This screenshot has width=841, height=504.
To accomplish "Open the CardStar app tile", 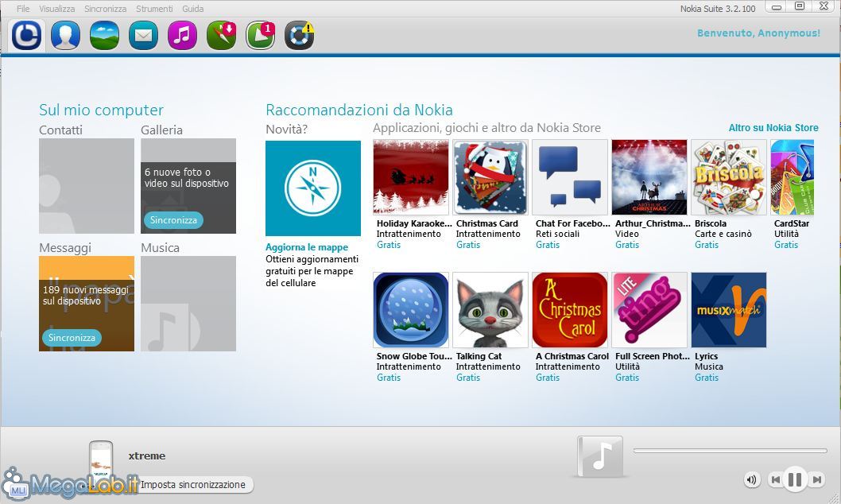I will [793, 177].
